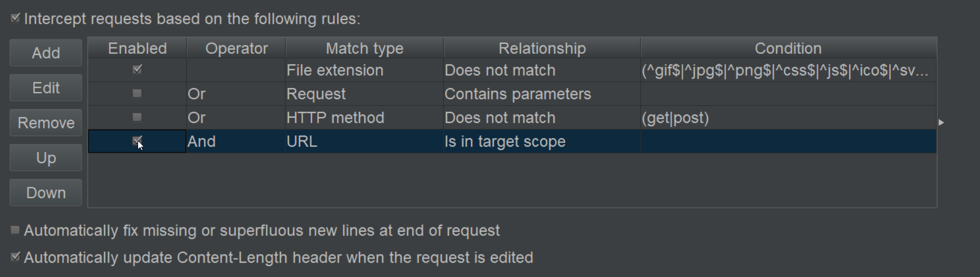Select the file extension regex condition cell
980x277 pixels.
point(785,70)
